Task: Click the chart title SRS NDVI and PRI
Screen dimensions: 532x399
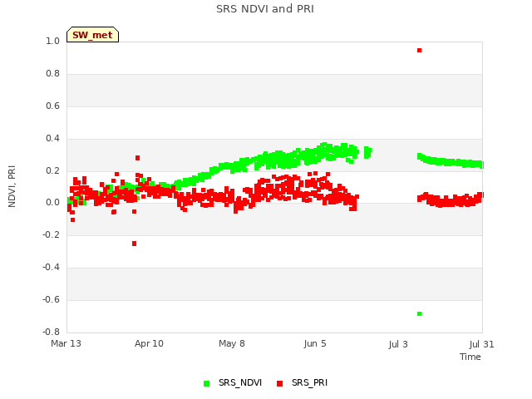Action: pos(265,9)
